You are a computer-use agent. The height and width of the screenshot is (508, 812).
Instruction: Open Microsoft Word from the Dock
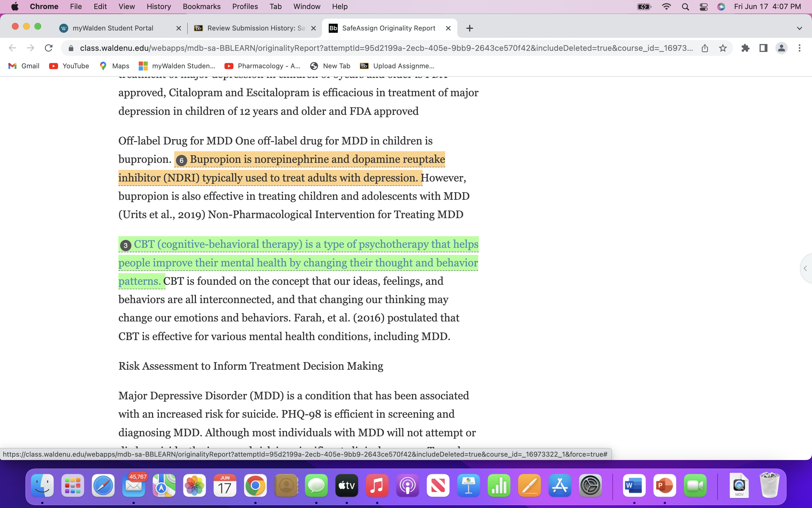(x=634, y=485)
